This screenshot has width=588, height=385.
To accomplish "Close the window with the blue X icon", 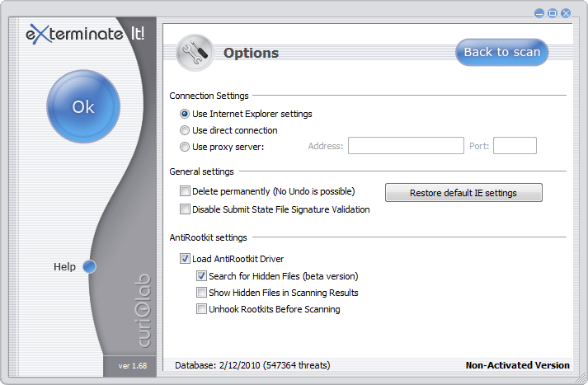I will pos(566,13).
